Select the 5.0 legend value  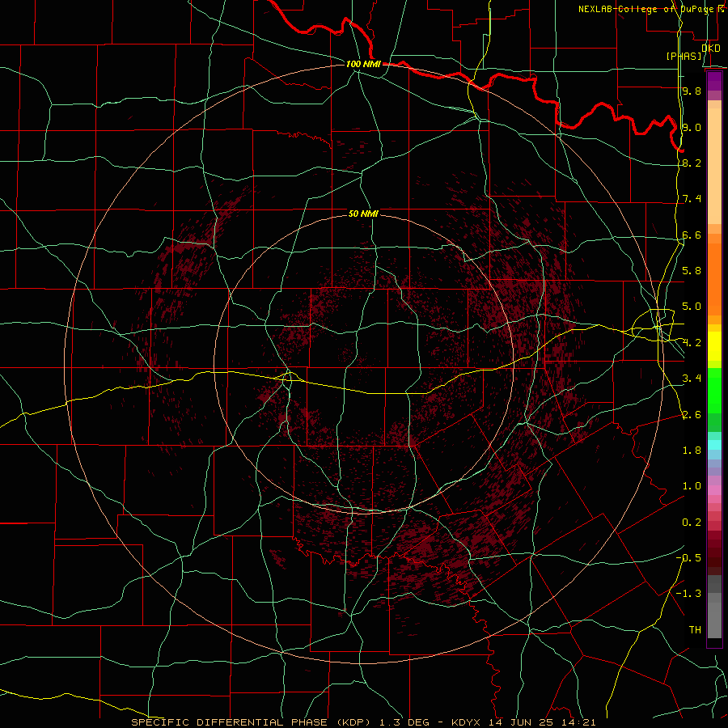[692, 307]
